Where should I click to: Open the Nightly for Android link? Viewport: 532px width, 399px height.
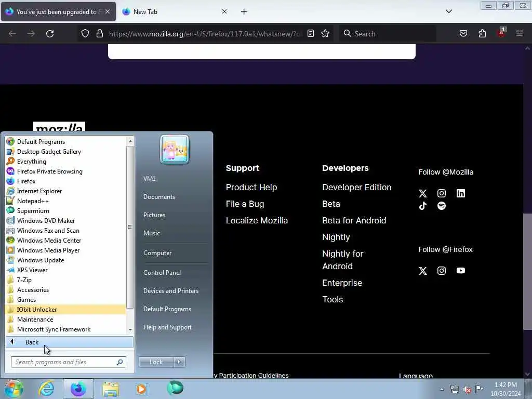pos(343,260)
